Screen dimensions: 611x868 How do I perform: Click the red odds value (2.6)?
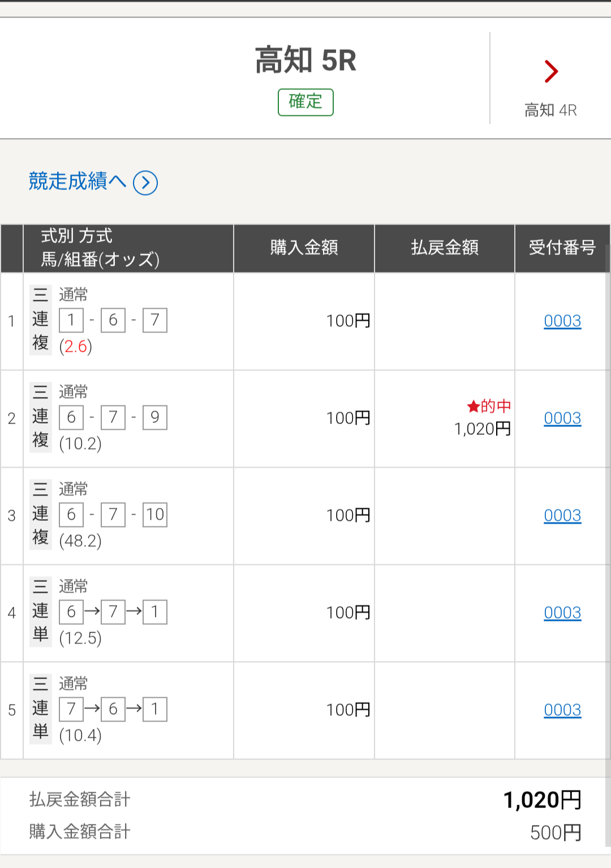[76, 346]
